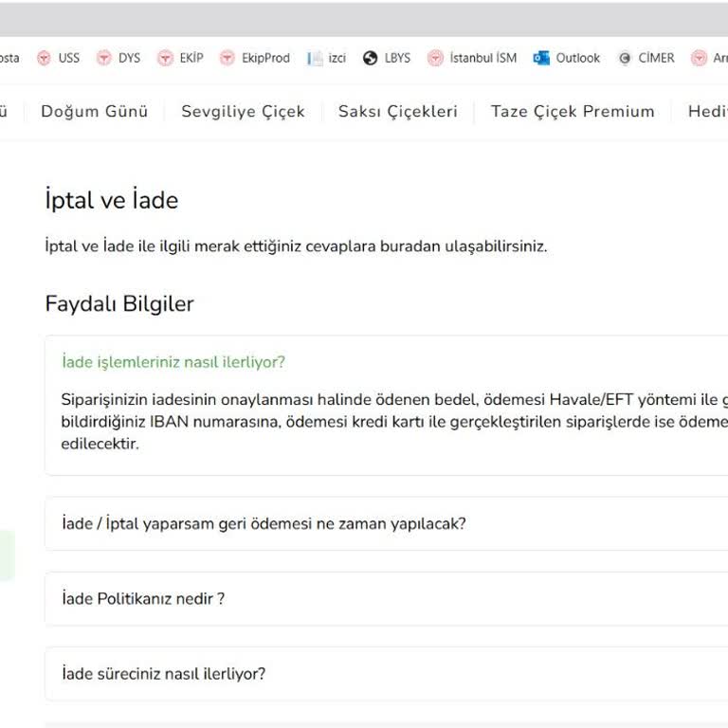This screenshot has height=728, width=728.
Task: Open the LBYS globe bookmark icon
Action: [x=370, y=58]
